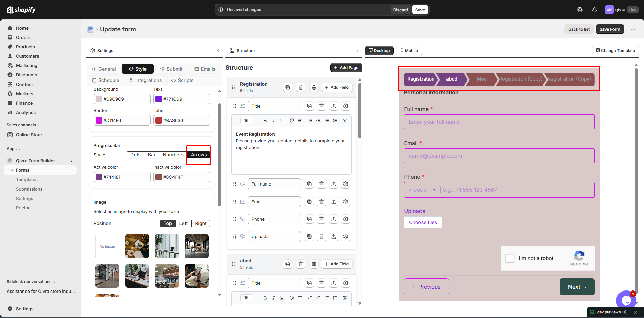
Task: Open the Emails settings tab
Action: pyautogui.click(x=205, y=69)
